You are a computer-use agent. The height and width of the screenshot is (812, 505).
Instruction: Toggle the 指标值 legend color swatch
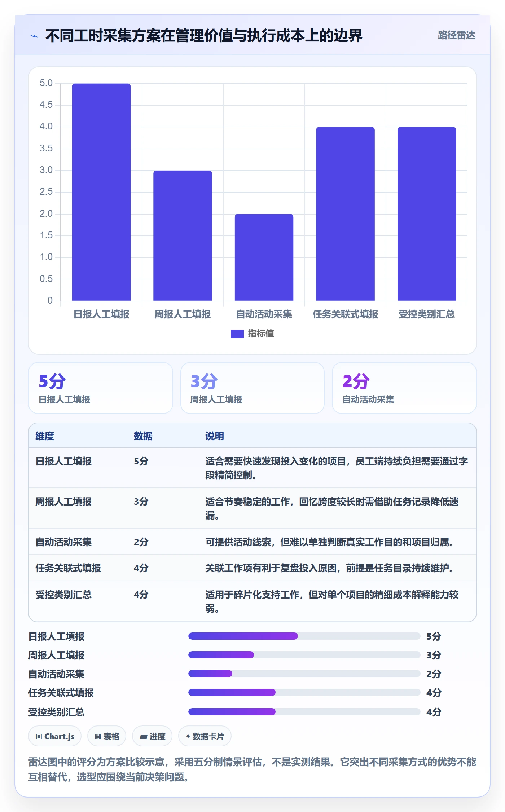pos(237,334)
